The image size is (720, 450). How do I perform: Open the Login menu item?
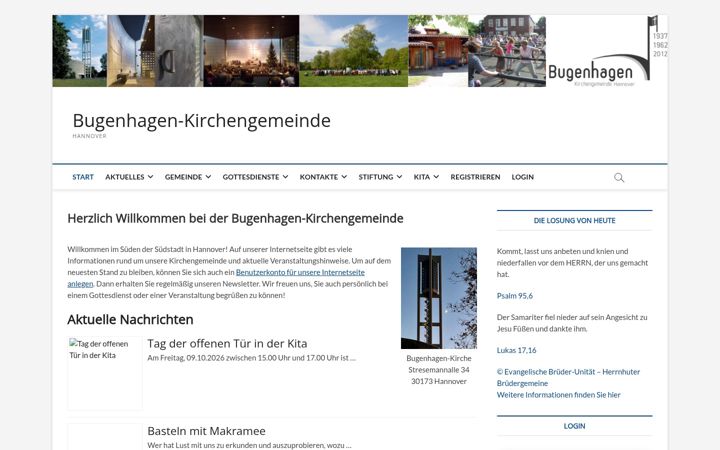click(x=523, y=177)
